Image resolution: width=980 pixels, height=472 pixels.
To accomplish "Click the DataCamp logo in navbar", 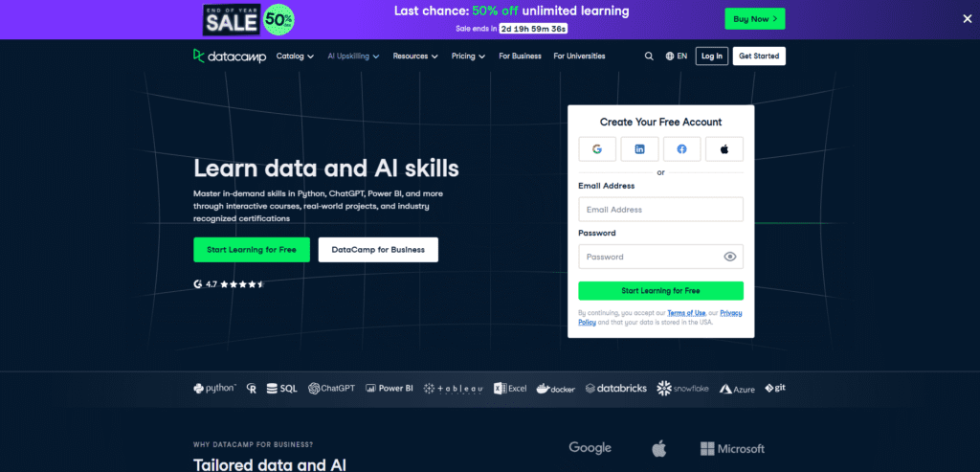I will [x=230, y=56].
